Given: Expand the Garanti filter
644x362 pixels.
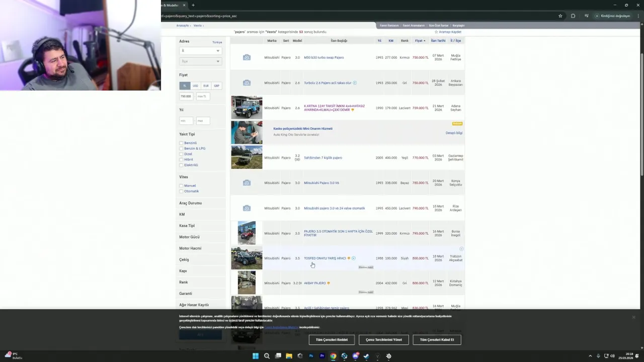Looking at the screenshot, I should click(x=186, y=294).
